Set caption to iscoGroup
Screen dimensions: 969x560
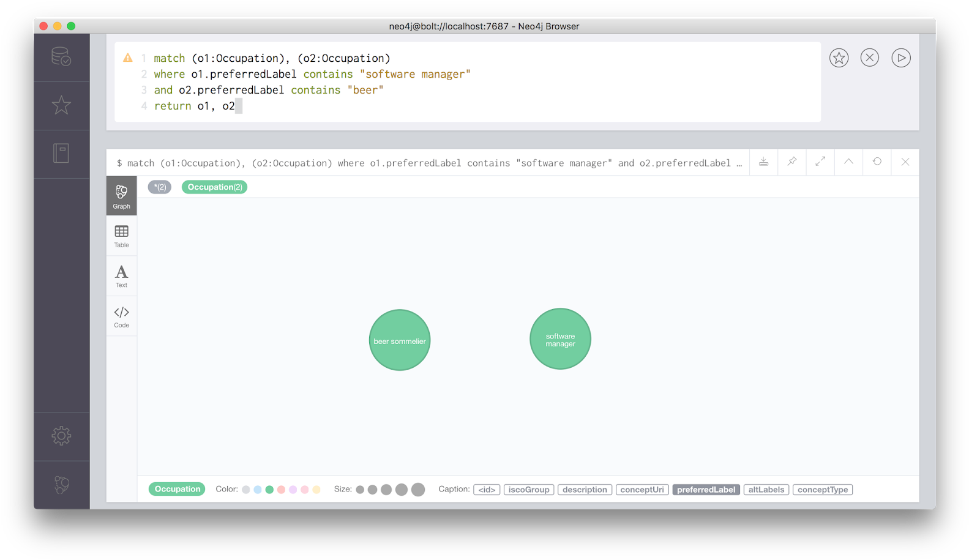pos(529,490)
